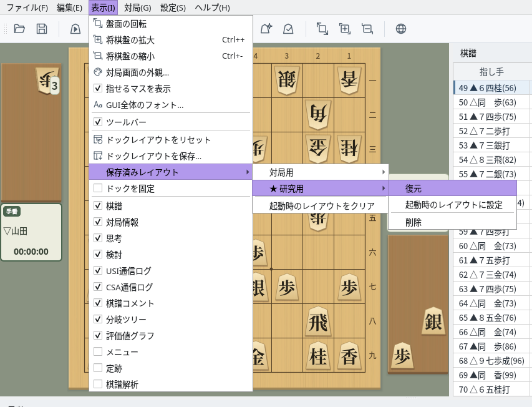
Task: Expand the ★ 研究用 submenu arrow
Action: tap(384, 188)
